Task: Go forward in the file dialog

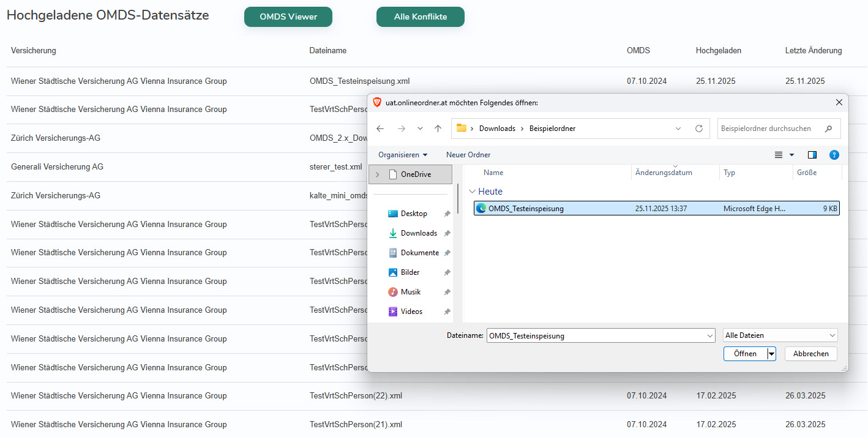Action: point(402,129)
